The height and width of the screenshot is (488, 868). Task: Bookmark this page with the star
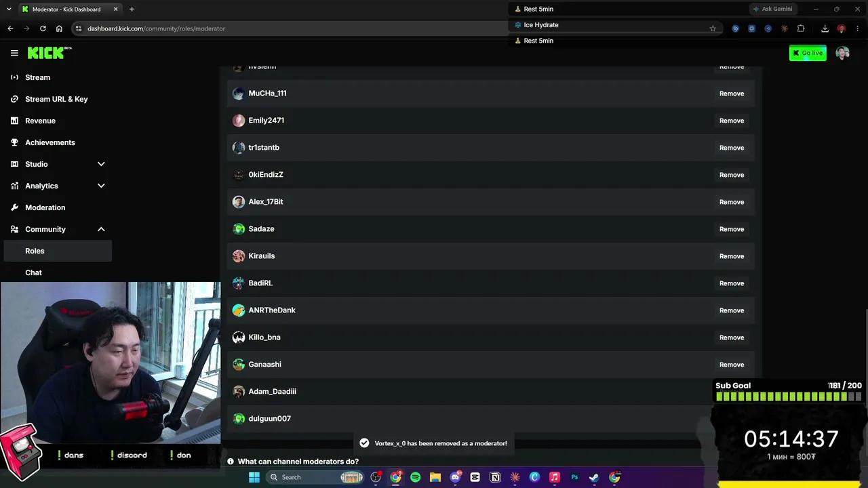coord(713,28)
